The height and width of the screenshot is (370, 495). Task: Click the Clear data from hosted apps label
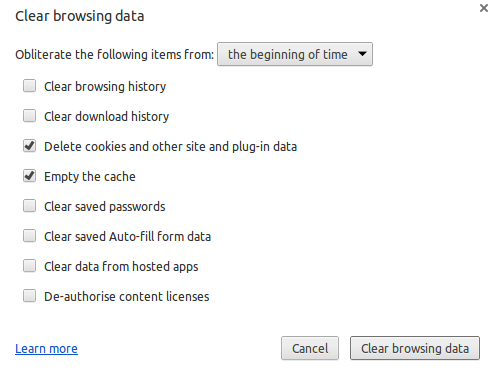pyautogui.click(x=121, y=267)
